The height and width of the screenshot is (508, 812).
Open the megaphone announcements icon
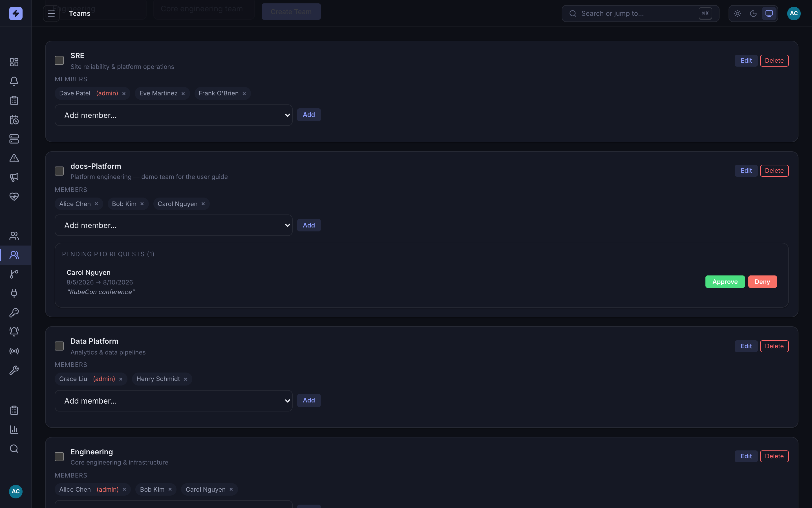click(14, 177)
